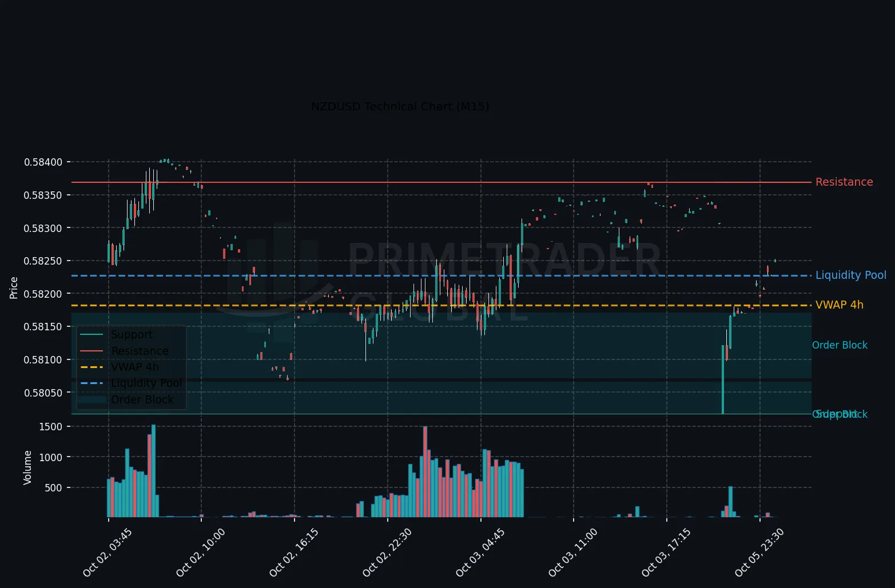Image resolution: width=895 pixels, height=588 pixels.
Task: Click the Oct 03, 11:00 time label
Action: [573, 553]
